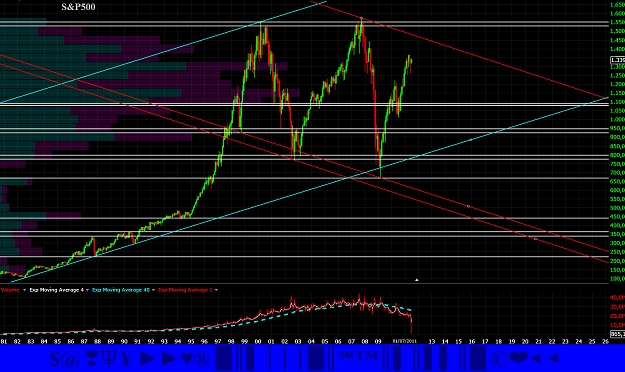Viewport: 625px width, 372px height.
Task: Click the volume value tag at the bottom right
Action: click(618, 334)
